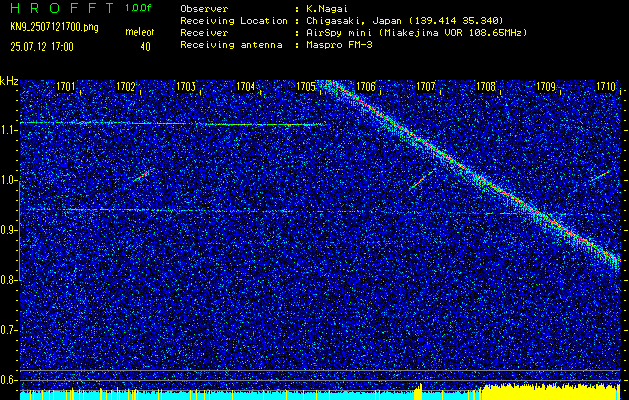Viewport: 629px width, 400px height.
Task: Click the 1707 time marker
Action: (x=426, y=86)
